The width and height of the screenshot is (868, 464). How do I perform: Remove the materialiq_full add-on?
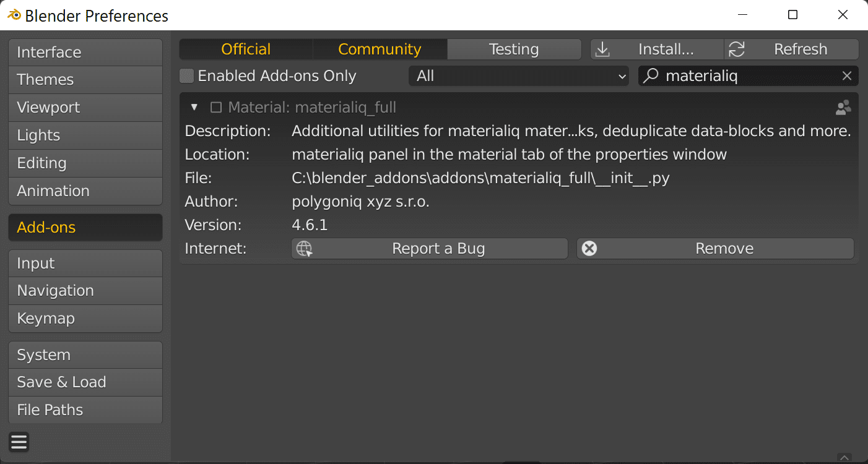point(715,249)
